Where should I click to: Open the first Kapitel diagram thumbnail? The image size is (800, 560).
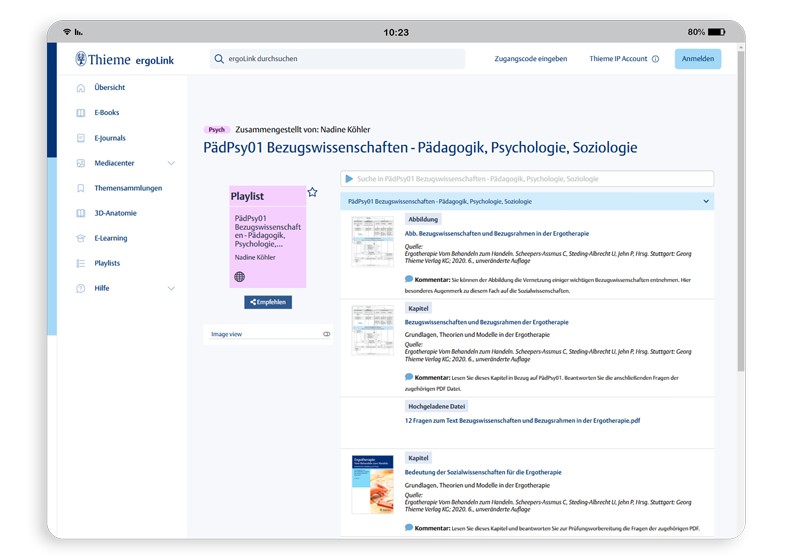[372, 330]
